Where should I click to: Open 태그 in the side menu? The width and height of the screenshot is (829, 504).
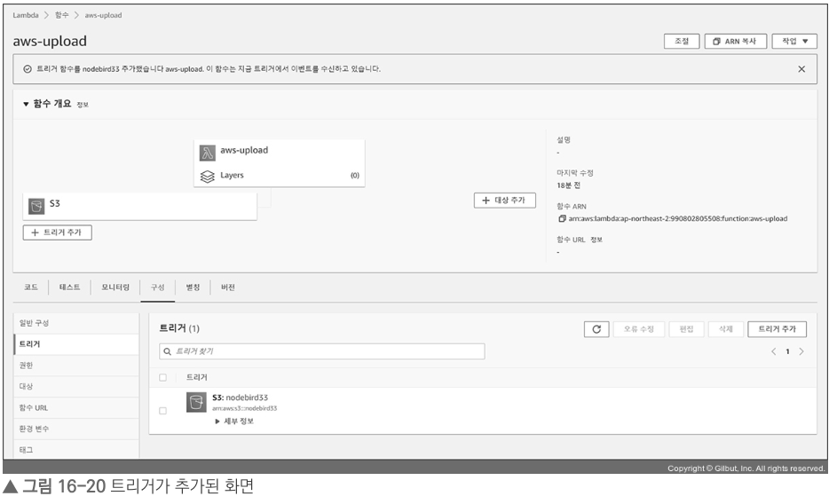(76, 450)
